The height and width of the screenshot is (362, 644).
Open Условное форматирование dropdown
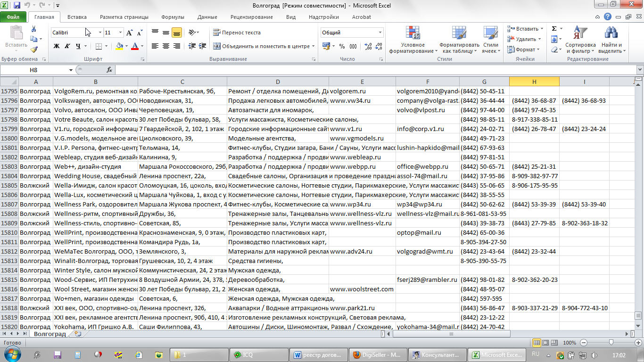[x=413, y=40]
